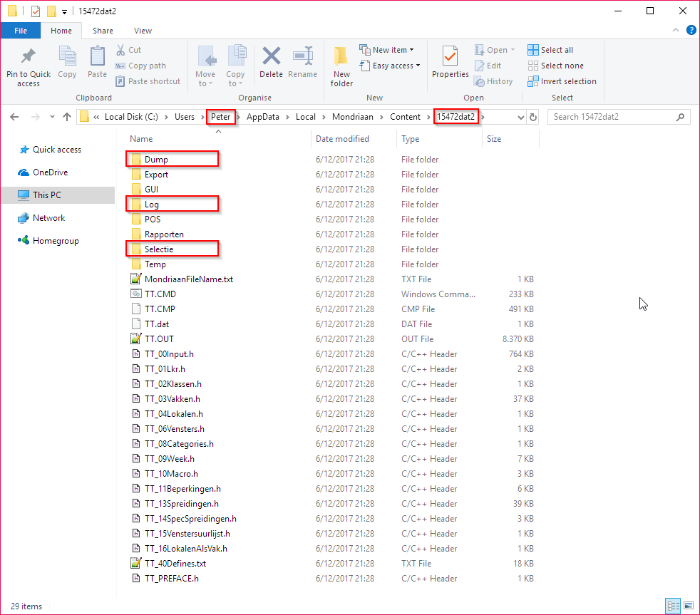Expand the address bar history dropdown

point(520,118)
